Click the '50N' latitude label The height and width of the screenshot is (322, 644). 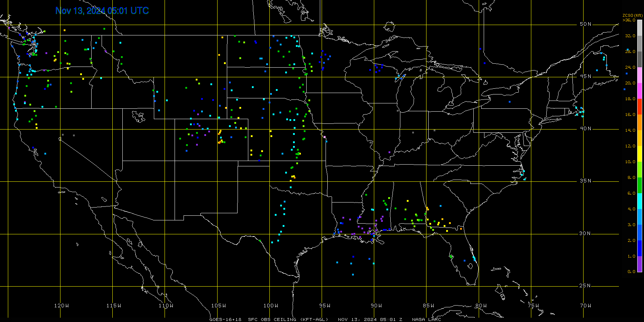pos(586,24)
